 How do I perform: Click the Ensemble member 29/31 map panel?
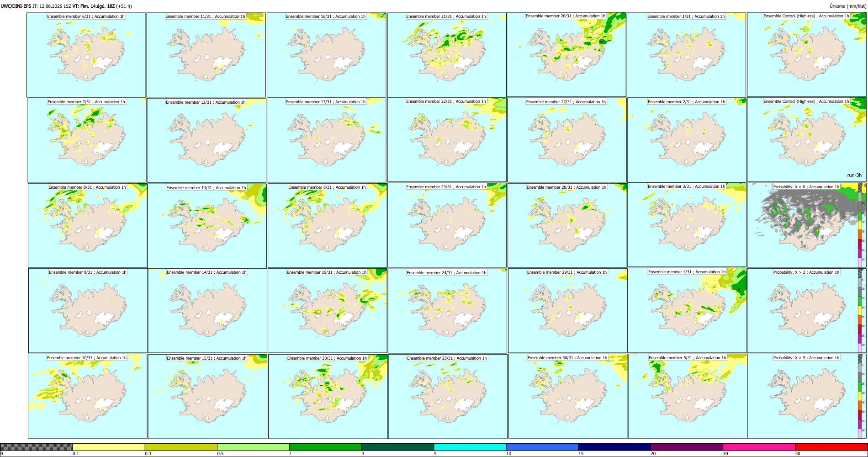tap(568, 310)
